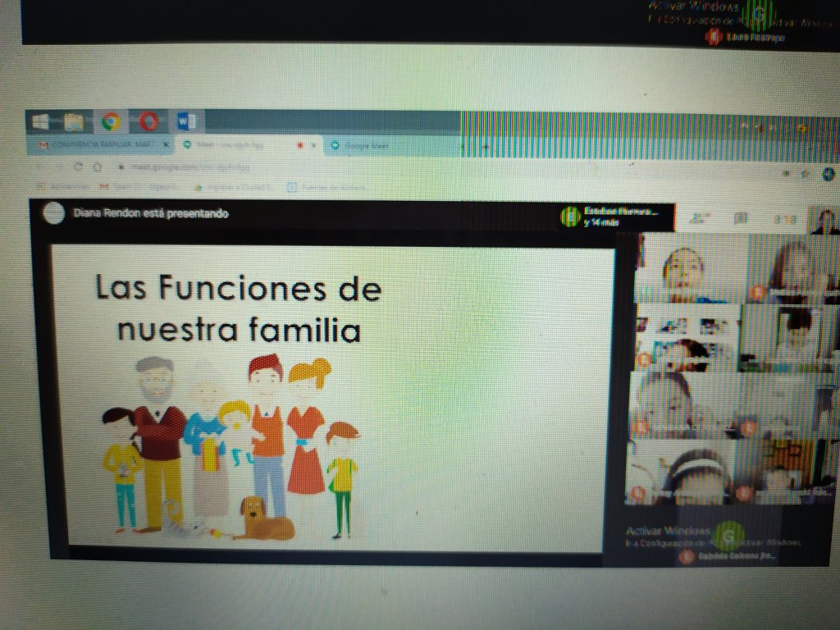
Task: Close the active Meet tab
Action: click(313, 146)
